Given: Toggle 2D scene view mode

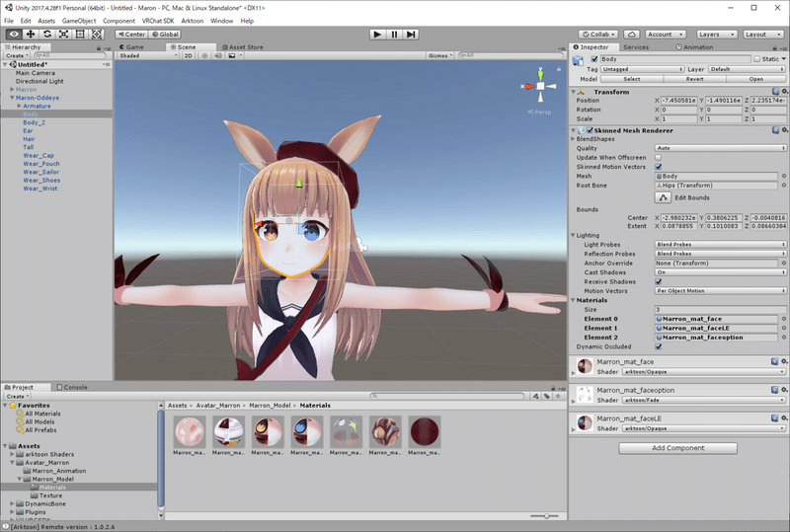Looking at the screenshot, I should click(188, 55).
